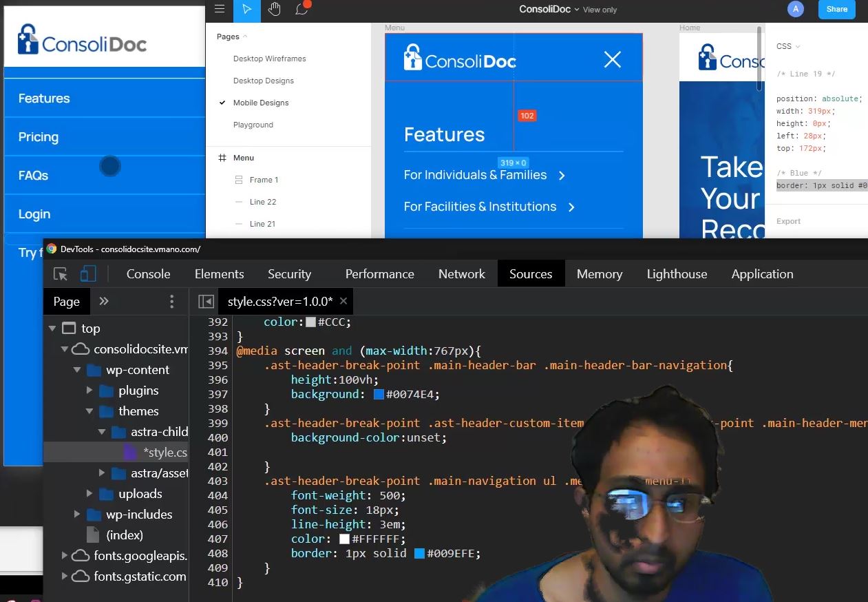Switch to the Network tab
The image size is (868, 602).
tap(461, 274)
